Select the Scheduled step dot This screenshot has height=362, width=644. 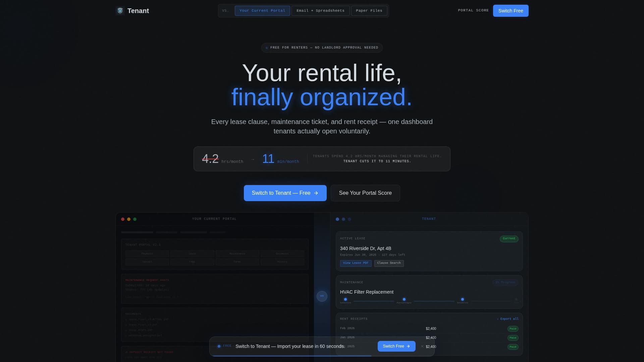click(x=463, y=299)
